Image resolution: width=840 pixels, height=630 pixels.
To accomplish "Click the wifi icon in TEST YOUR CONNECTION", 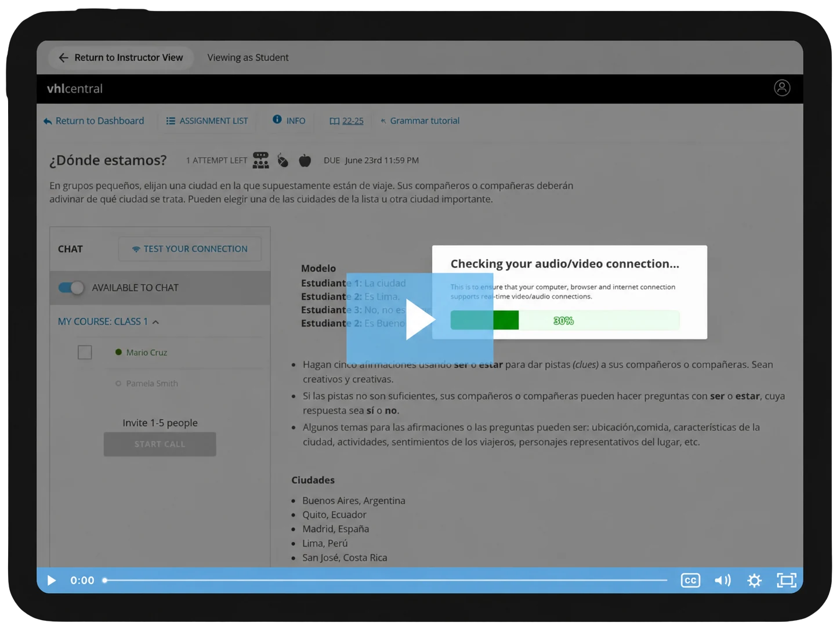I will 136,249.
